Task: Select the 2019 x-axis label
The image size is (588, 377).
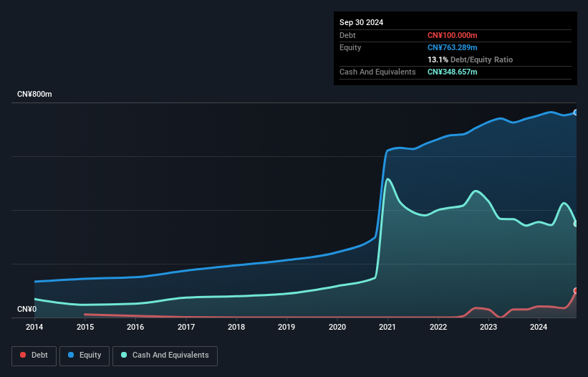Action: pyautogui.click(x=286, y=327)
